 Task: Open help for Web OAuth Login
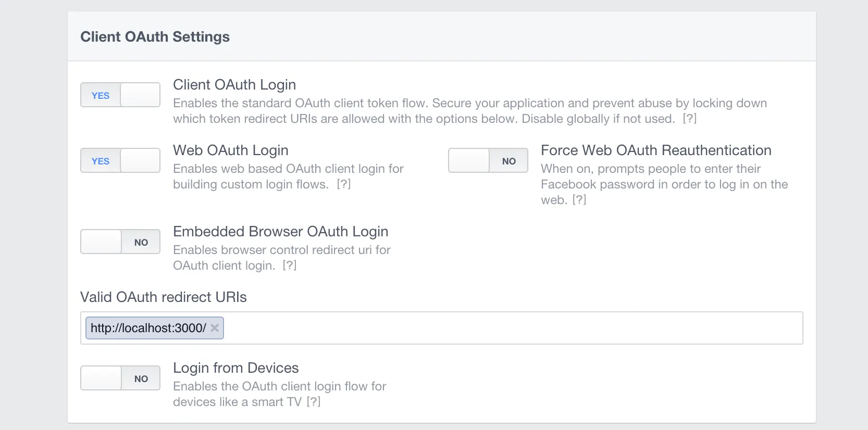pos(344,184)
